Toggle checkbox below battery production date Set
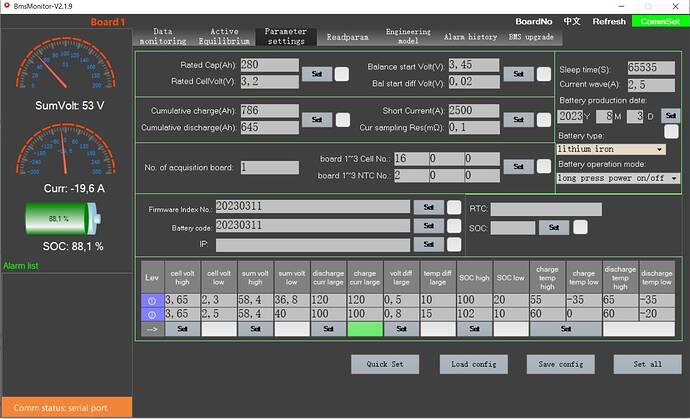Screen dimensions: 690x419 (x=671, y=132)
